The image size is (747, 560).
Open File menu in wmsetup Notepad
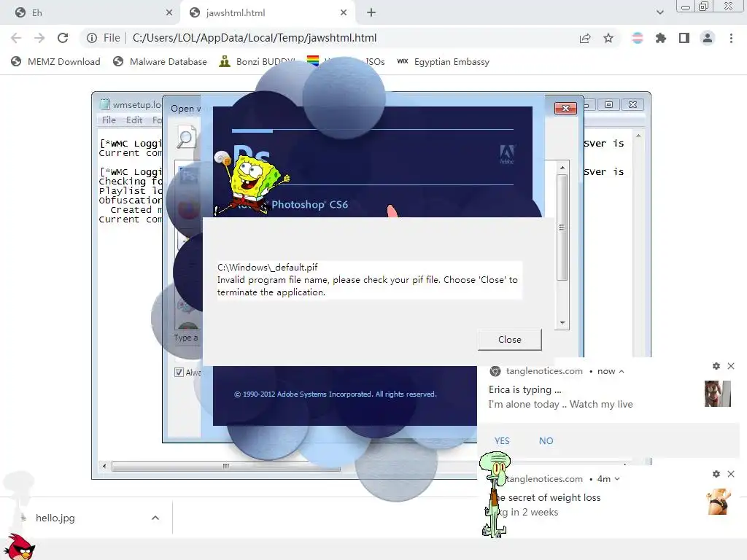pyautogui.click(x=109, y=120)
